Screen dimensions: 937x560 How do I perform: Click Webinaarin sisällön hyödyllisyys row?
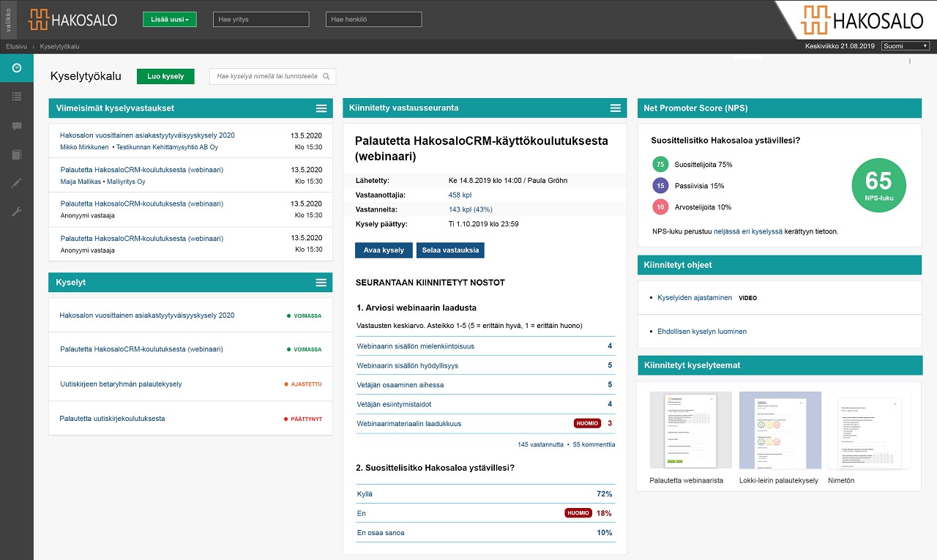[485, 365]
